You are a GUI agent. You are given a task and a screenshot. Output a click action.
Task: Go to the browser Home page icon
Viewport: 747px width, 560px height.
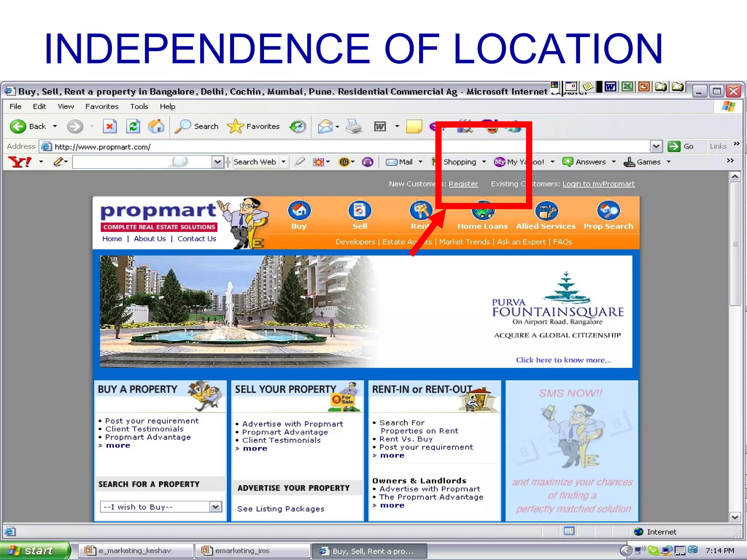click(156, 127)
